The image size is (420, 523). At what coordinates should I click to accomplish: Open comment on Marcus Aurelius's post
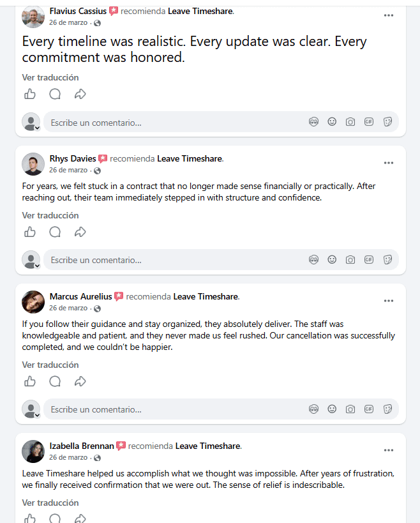[55, 381]
